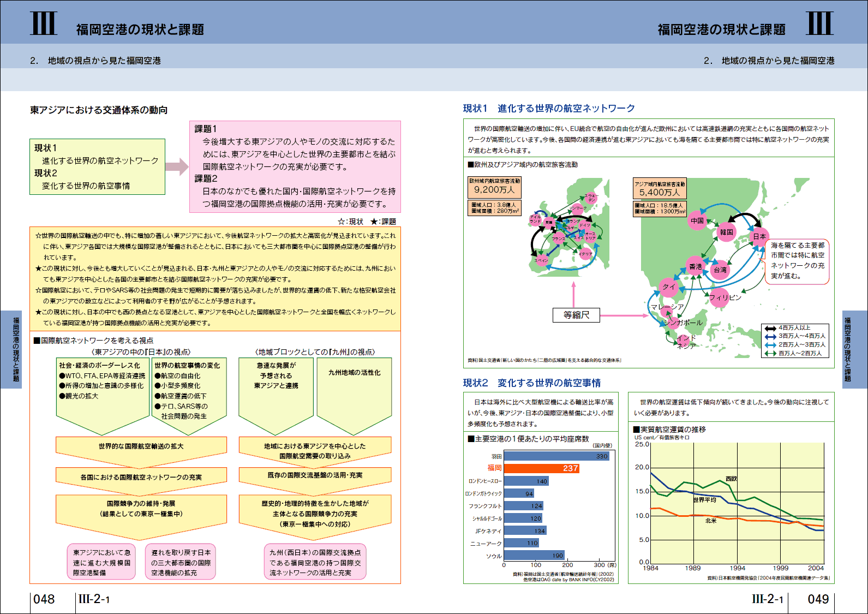868x614 pixels.
Task: Select the bullet ●航空運賃の低下
Action: click(181, 396)
